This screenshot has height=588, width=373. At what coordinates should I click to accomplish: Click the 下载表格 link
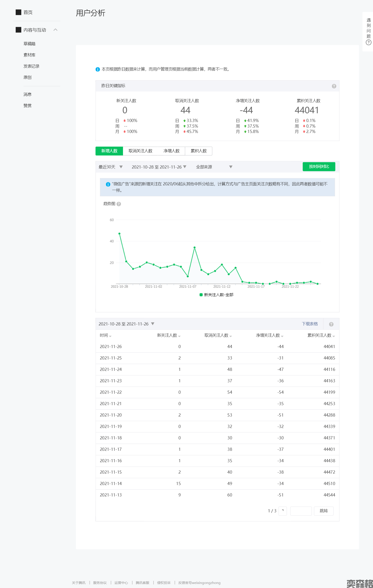coord(309,324)
